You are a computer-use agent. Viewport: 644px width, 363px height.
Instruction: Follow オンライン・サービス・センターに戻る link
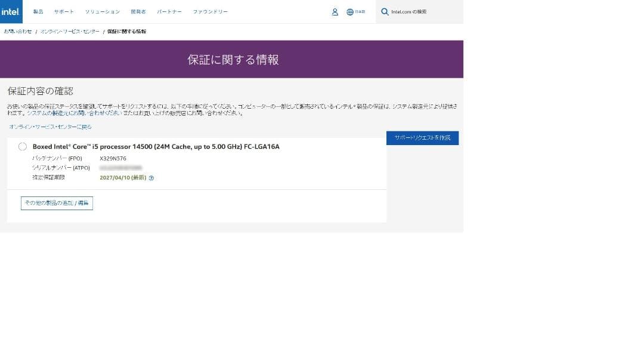(x=50, y=127)
